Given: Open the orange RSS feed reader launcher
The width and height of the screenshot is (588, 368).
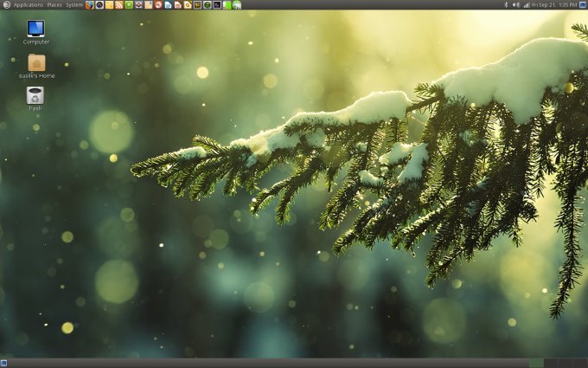Looking at the screenshot, I should 118,5.
